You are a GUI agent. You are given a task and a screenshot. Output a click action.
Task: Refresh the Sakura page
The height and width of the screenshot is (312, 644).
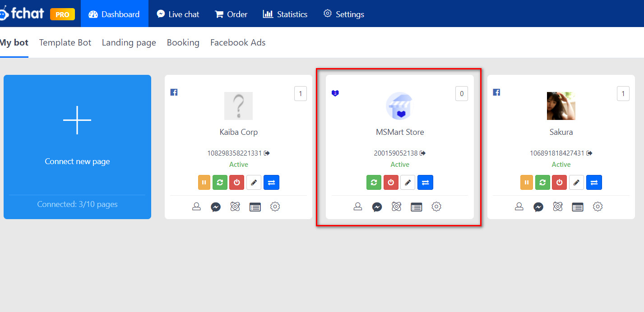coord(542,182)
